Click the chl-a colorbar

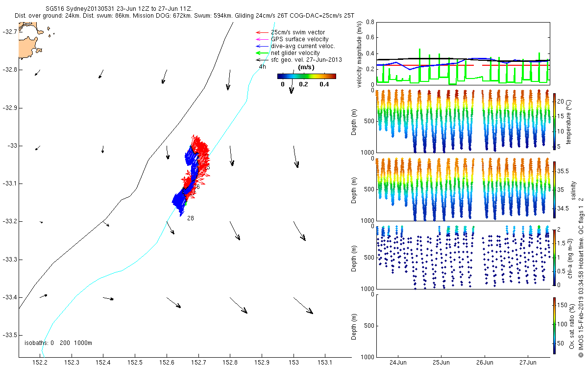(x=554, y=257)
